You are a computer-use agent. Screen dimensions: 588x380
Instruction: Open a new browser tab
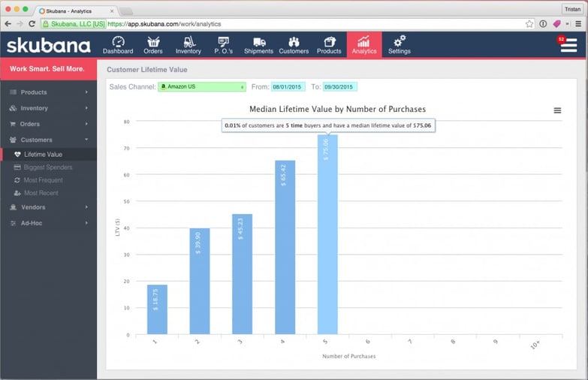coord(126,11)
